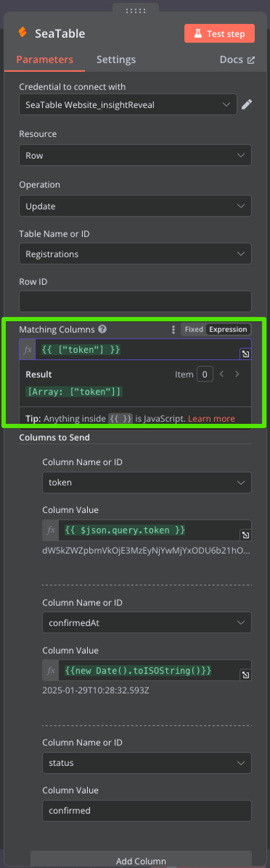Select Expression mode for Matching Columns

tap(228, 329)
